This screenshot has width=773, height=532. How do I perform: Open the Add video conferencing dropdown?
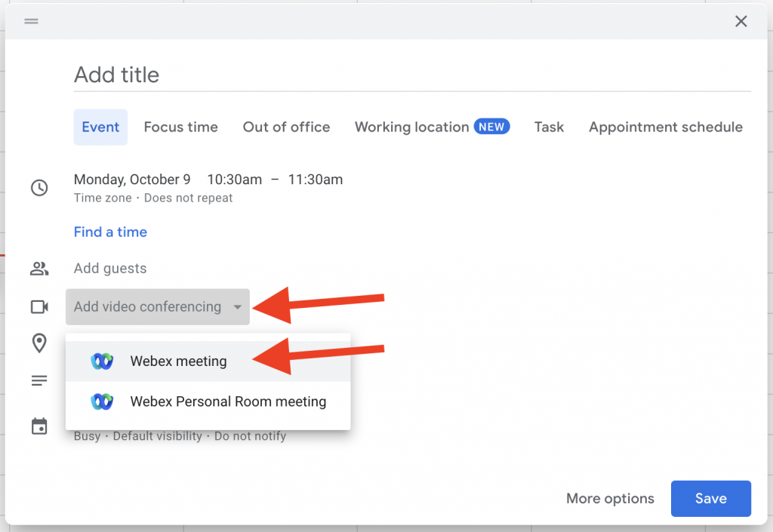pyautogui.click(x=158, y=307)
